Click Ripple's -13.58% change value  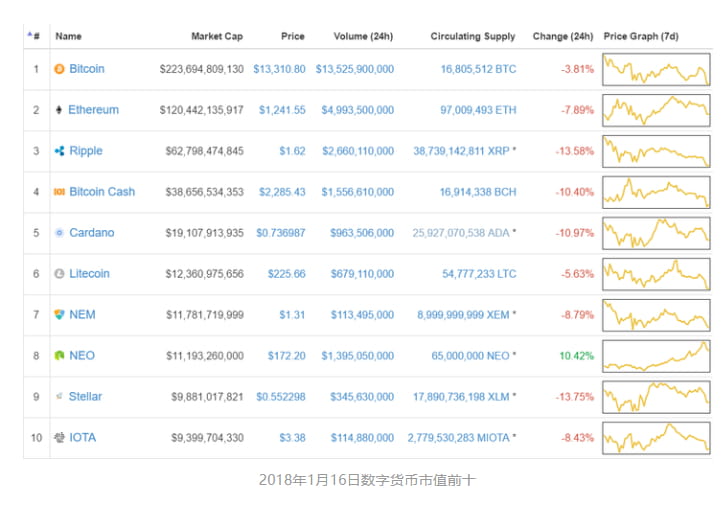[575, 151]
